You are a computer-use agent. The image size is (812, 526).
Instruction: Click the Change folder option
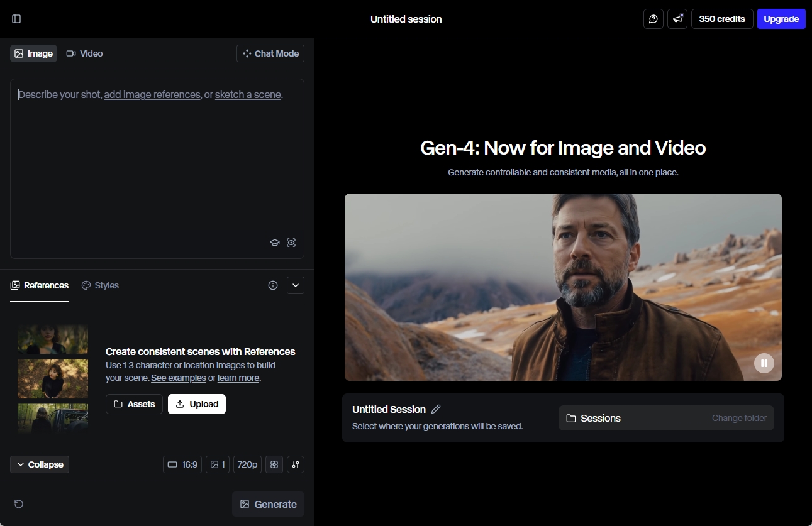pos(739,418)
